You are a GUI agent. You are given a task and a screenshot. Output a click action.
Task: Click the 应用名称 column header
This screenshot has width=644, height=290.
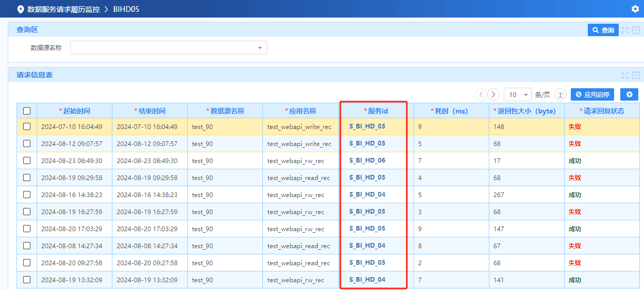point(301,111)
